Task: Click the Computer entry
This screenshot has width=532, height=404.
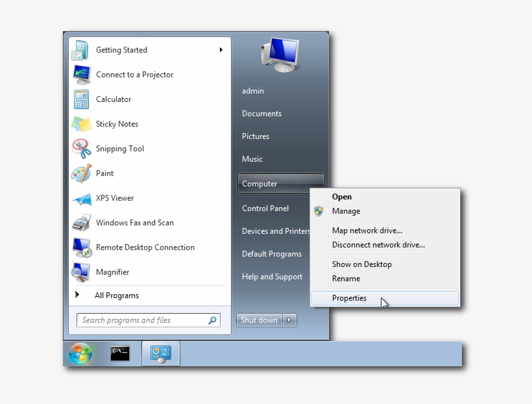Action: tap(281, 183)
